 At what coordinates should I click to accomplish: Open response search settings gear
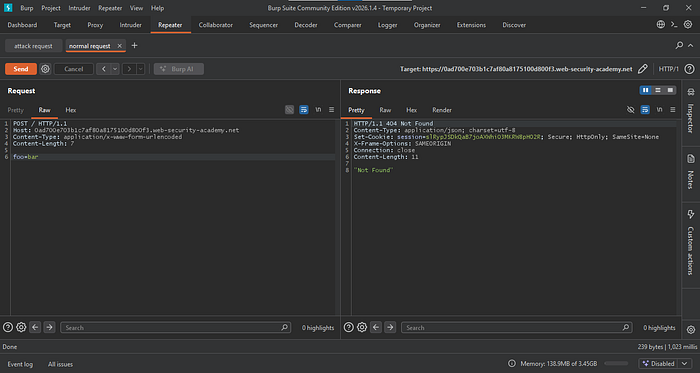pyautogui.click(x=362, y=327)
